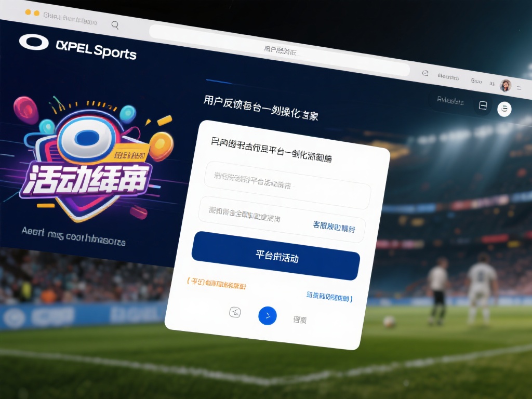The height and width of the screenshot is (399, 532).
Task: Focus the first input field in the card
Action: point(287,185)
